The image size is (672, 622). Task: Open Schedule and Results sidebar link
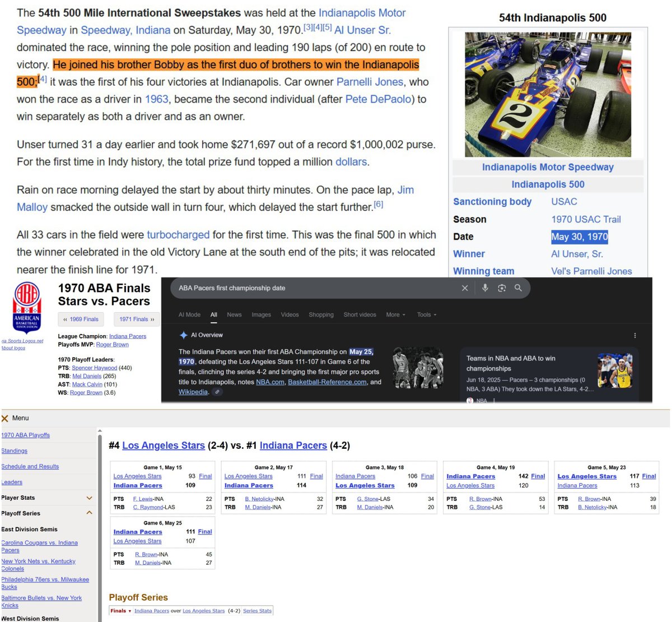tap(30, 467)
